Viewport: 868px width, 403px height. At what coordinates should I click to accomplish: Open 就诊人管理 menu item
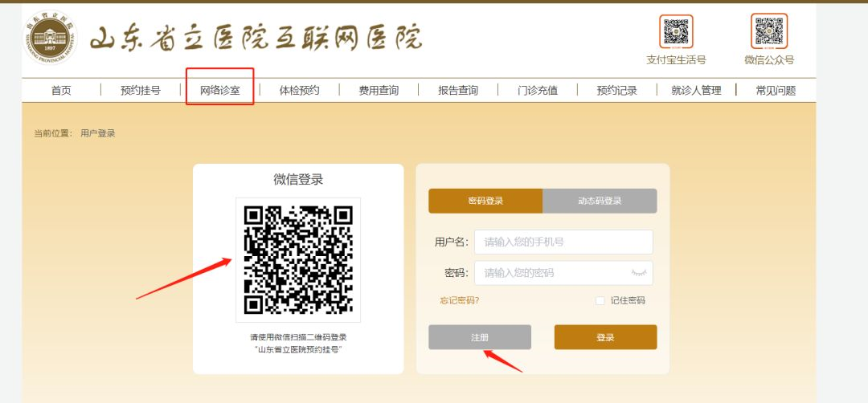coord(696,91)
